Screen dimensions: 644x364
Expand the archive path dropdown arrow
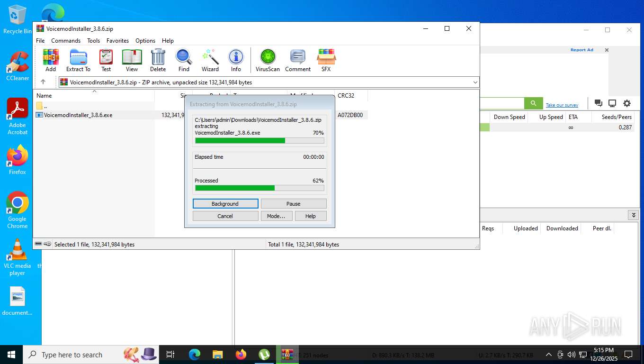(x=475, y=82)
